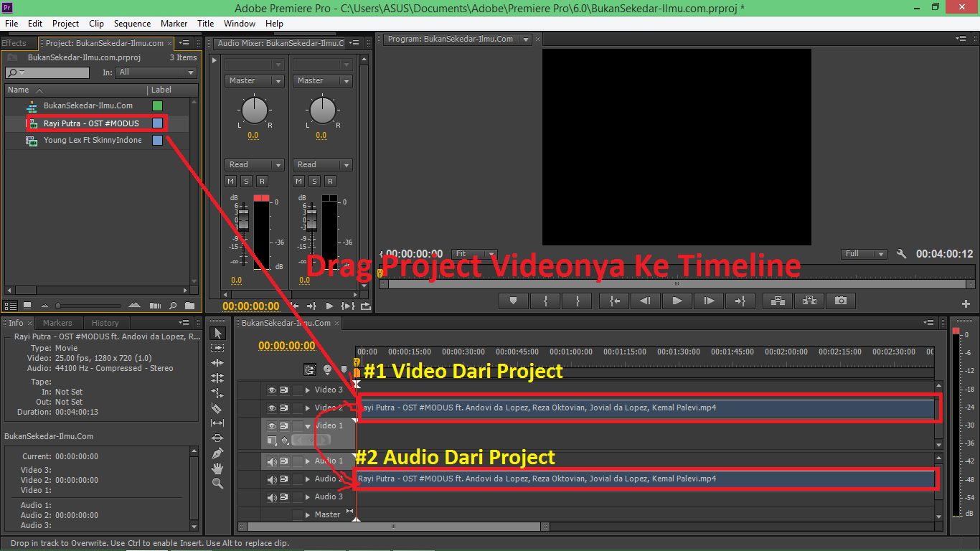This screenshot has height=551, width=980.
Task: Select the Hand tool
Action: (x=217, y=468)
